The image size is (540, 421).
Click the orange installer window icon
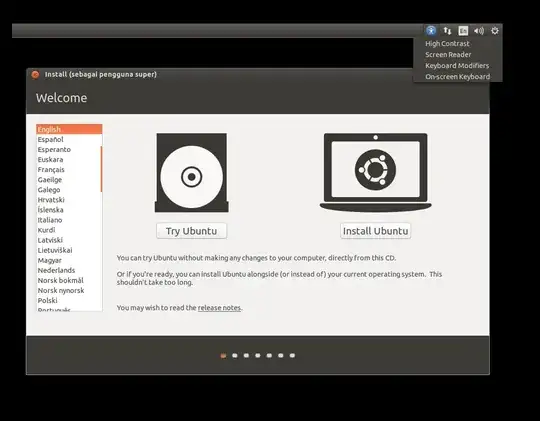point(35,74)
